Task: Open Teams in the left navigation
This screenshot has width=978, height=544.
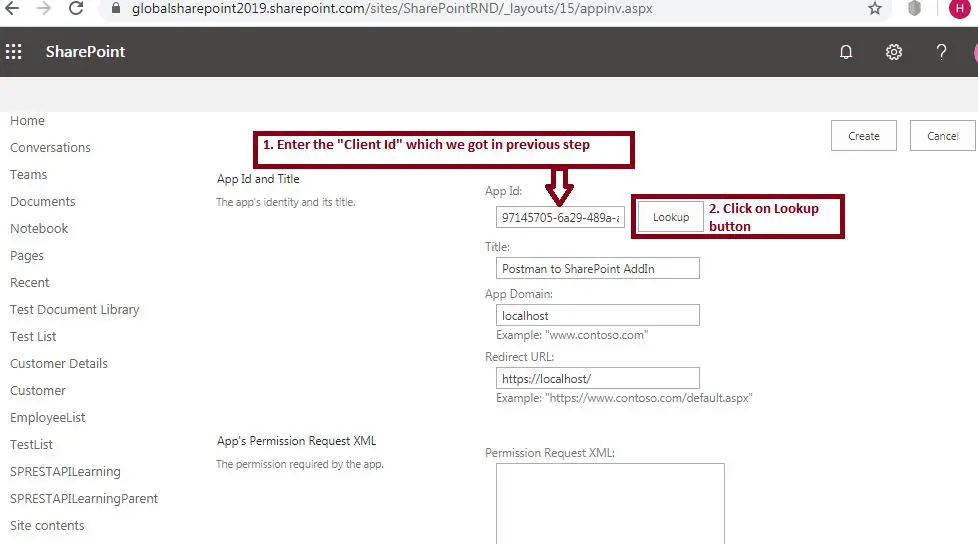Action: (x=29, y=174)
